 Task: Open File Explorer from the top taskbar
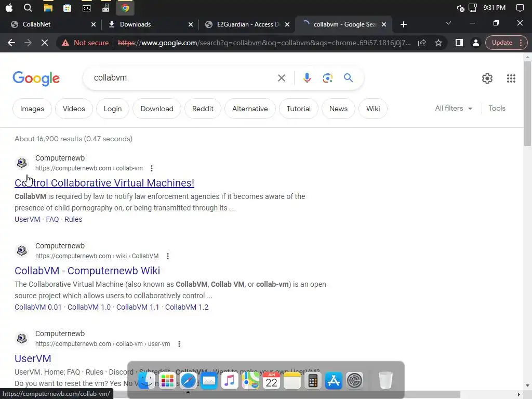[x=48, y=8]
